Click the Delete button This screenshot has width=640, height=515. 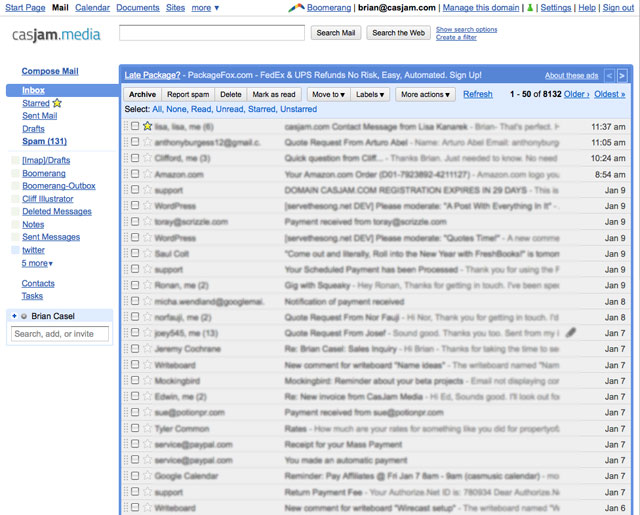(x=231, y=94)
